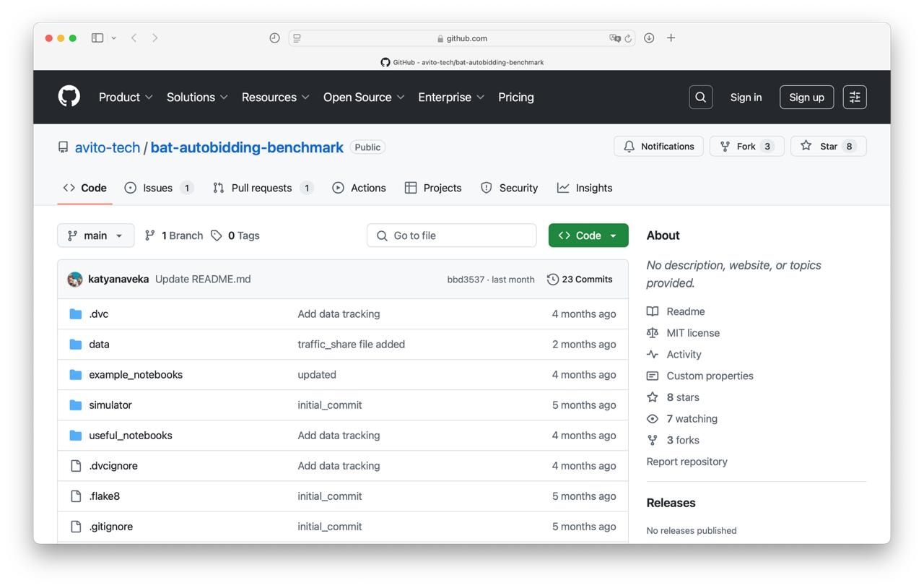Viewport: 924px width, 588px height.
Task: View the 23 Commits history
Action: click(x=580, y=280)
